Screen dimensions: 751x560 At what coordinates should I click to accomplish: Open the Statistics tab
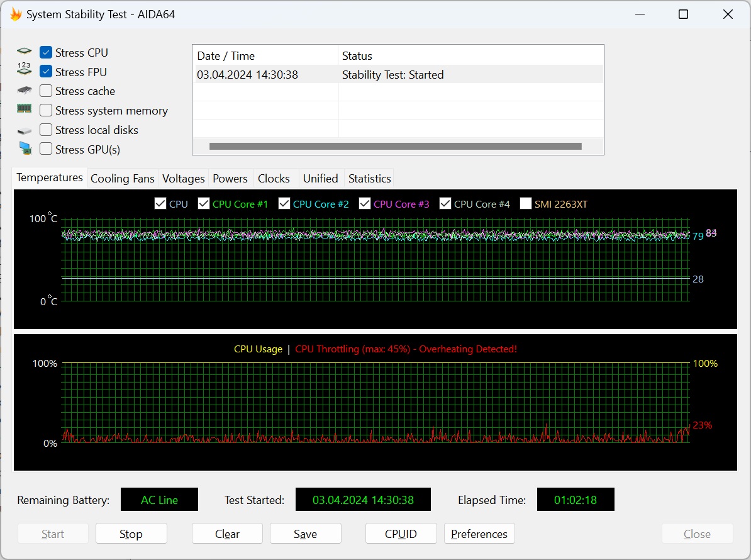click(369, 179)
